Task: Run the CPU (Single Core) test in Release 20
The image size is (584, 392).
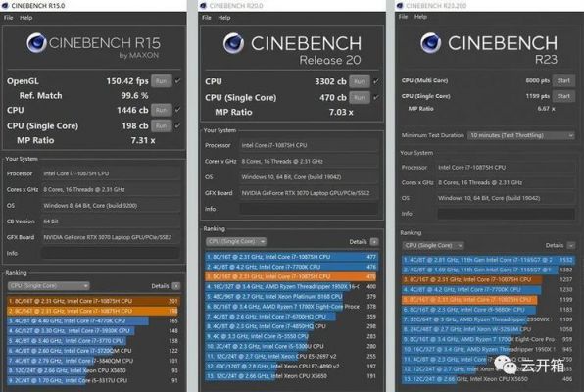Action: [x=360, y=97]
